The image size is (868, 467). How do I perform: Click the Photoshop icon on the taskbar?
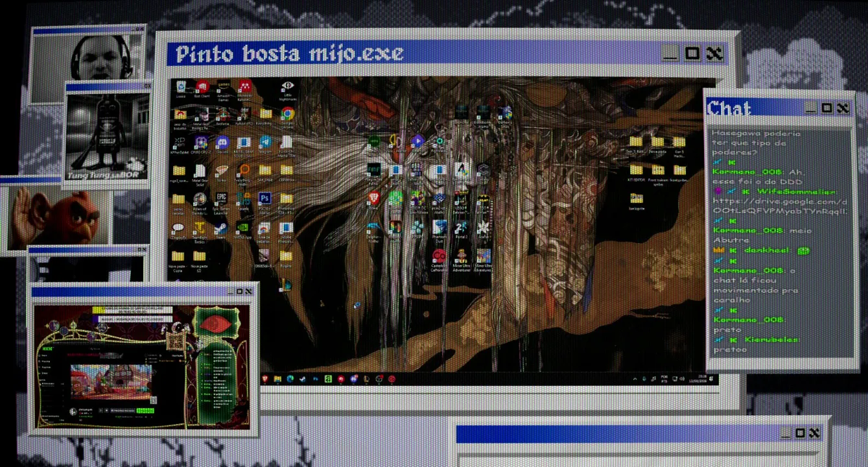pos(316,379)
